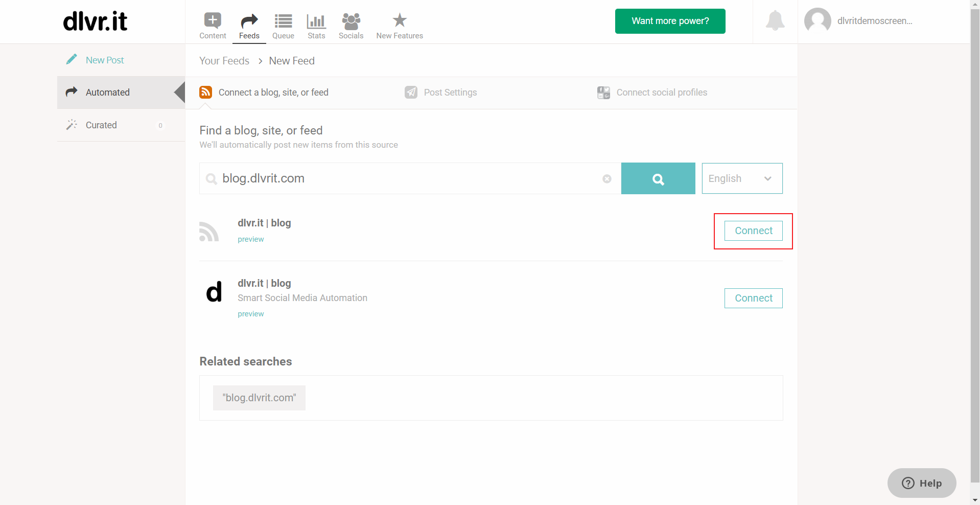Click related search "blog.dlvrit.com"
The height and width of the screenshot is (505, 980).
point(259,398)
